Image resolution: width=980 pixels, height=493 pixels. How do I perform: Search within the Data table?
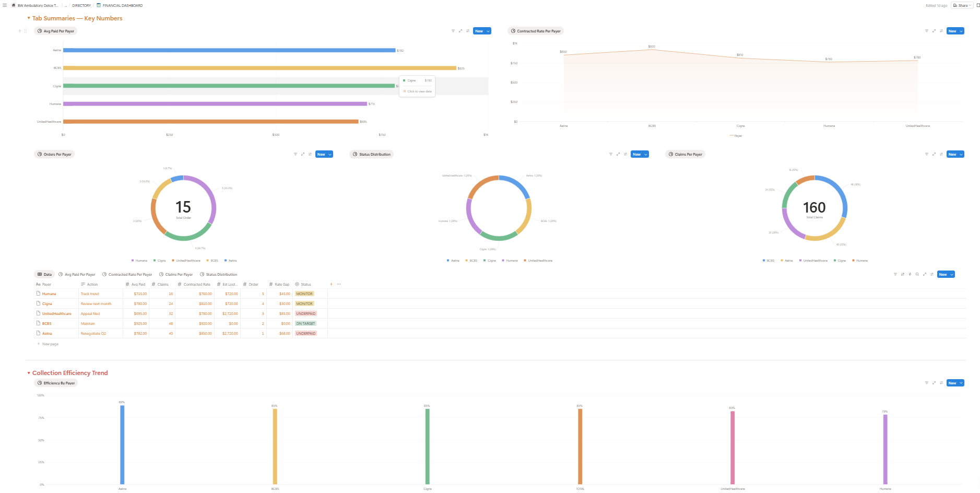(x=917, y=274)
